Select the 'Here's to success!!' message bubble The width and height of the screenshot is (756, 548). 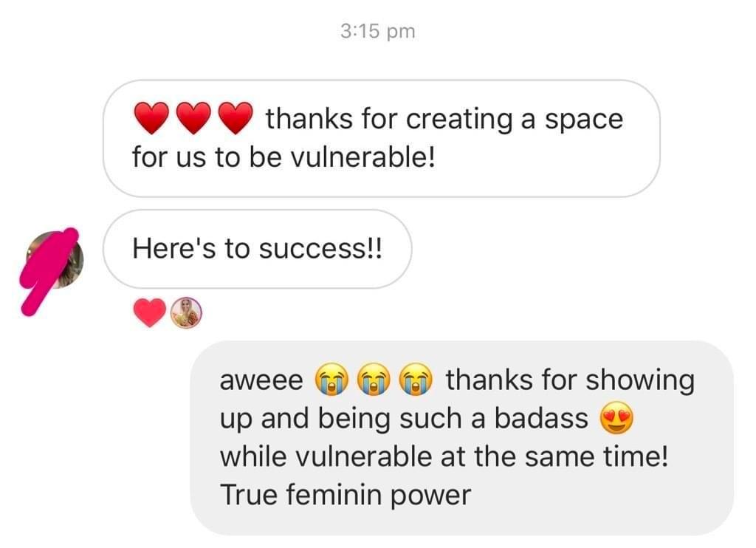(258, 249)
